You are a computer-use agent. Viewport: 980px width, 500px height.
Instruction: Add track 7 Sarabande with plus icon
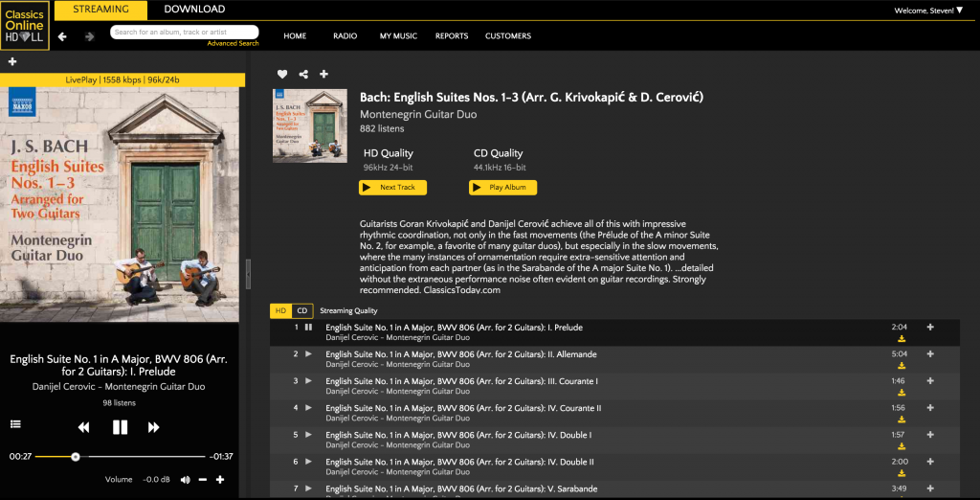[930, 489]
